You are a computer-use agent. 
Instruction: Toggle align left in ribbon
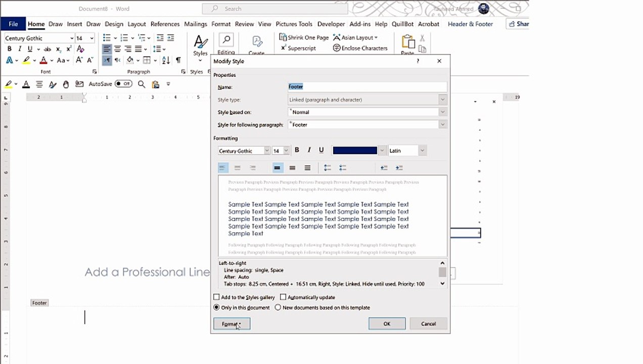point(107,49)
